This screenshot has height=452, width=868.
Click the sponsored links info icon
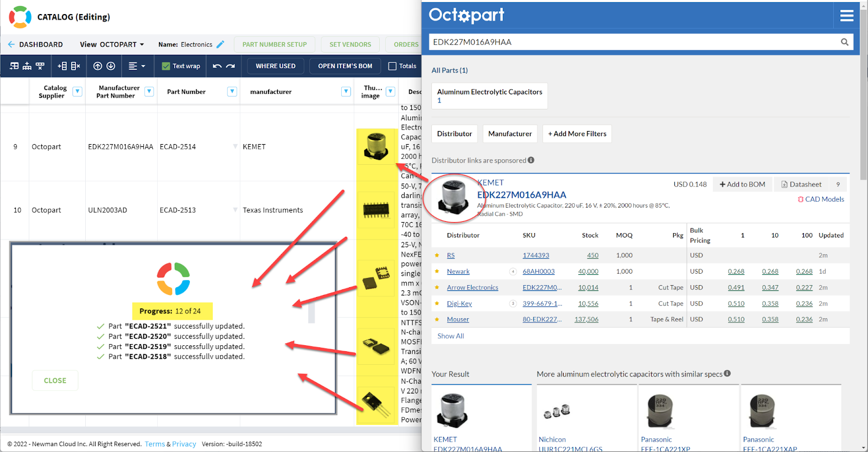click(531, 160)
